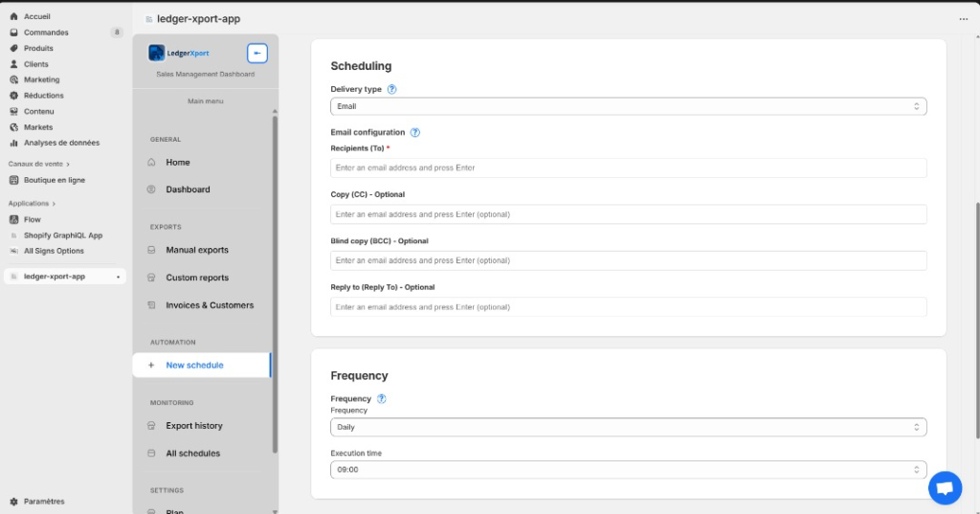The image size is (980, 514).
Task: Open the Frequency dropdown set to Daily
Action: [x=628, y=427]
